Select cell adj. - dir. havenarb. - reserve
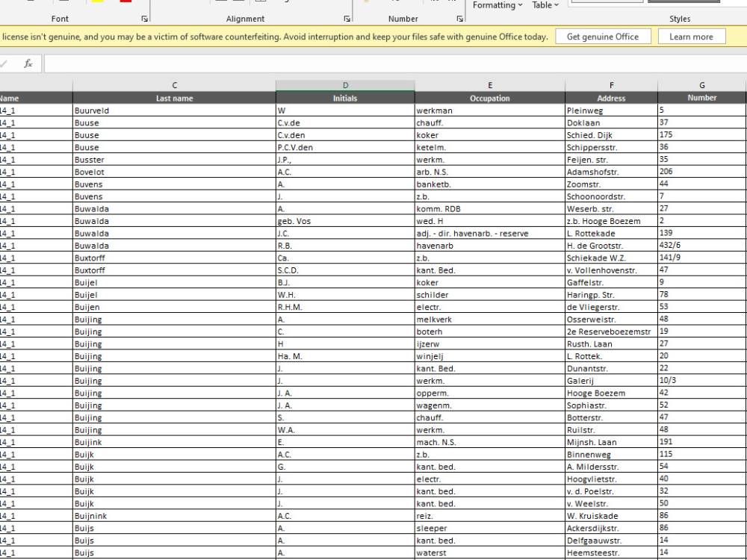Viewport: 747px width, 560px height. (490, 233)
